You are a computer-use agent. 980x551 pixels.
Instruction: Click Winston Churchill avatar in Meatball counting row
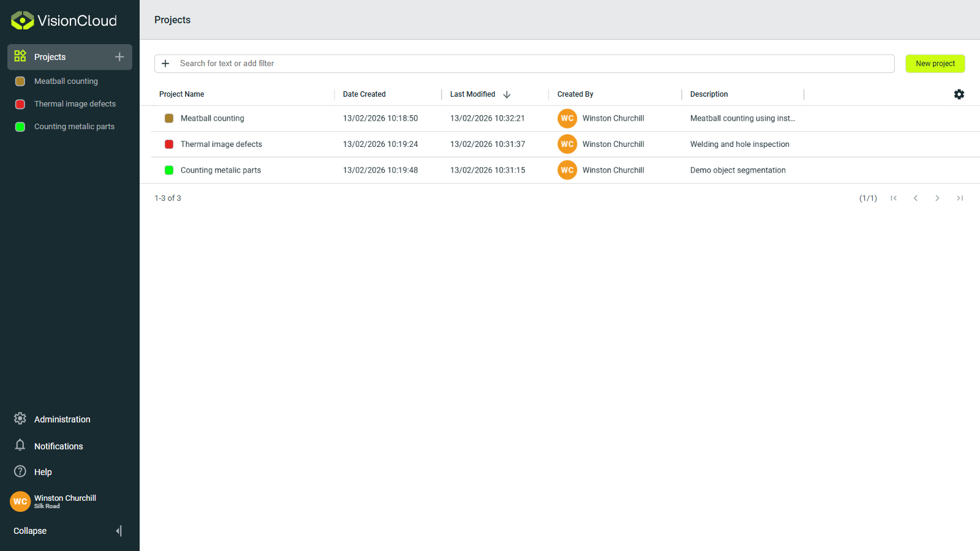(x=567, y=118)
